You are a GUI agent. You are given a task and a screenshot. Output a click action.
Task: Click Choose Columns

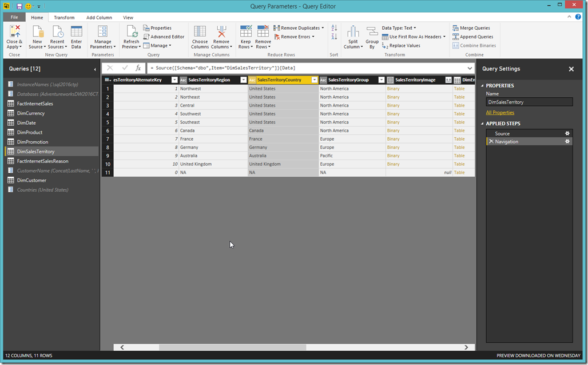200,37
